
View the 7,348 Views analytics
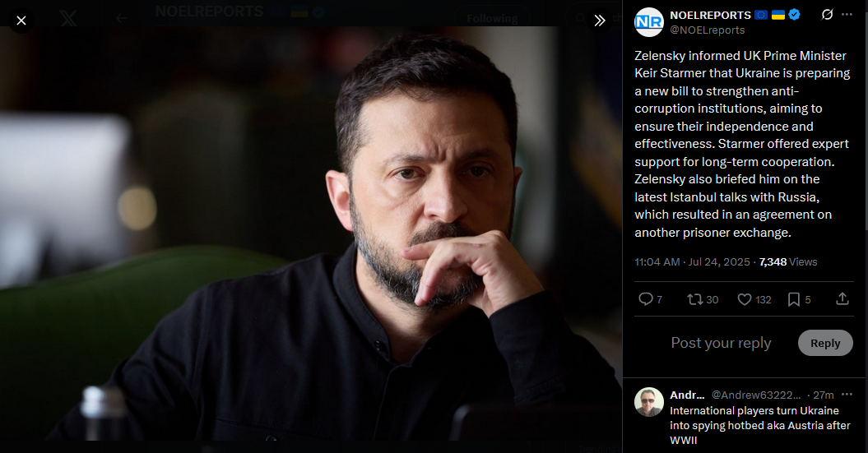pos(788,261)
